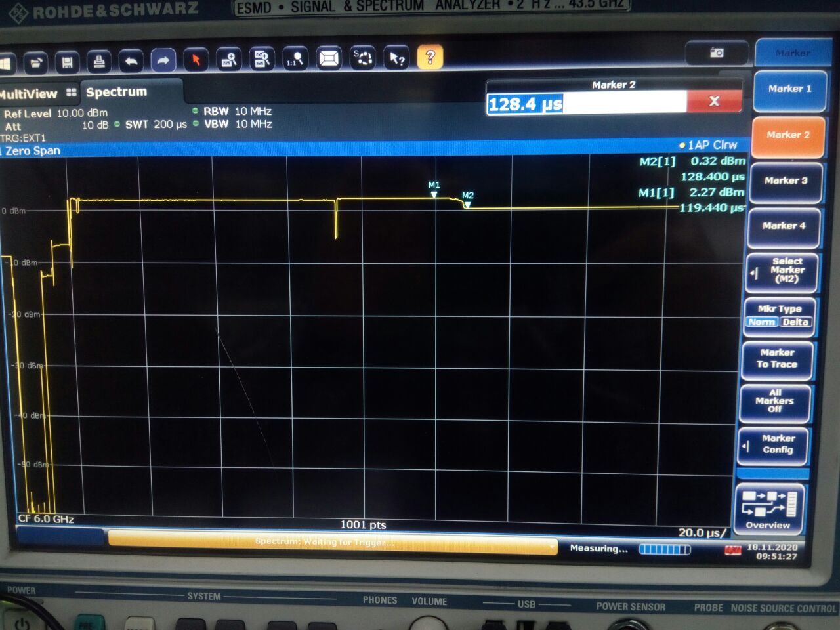This screenshot has height=630, width=840.
Task: Open the Windows start icon in toolbar
Action: click(x=5, y=63)
